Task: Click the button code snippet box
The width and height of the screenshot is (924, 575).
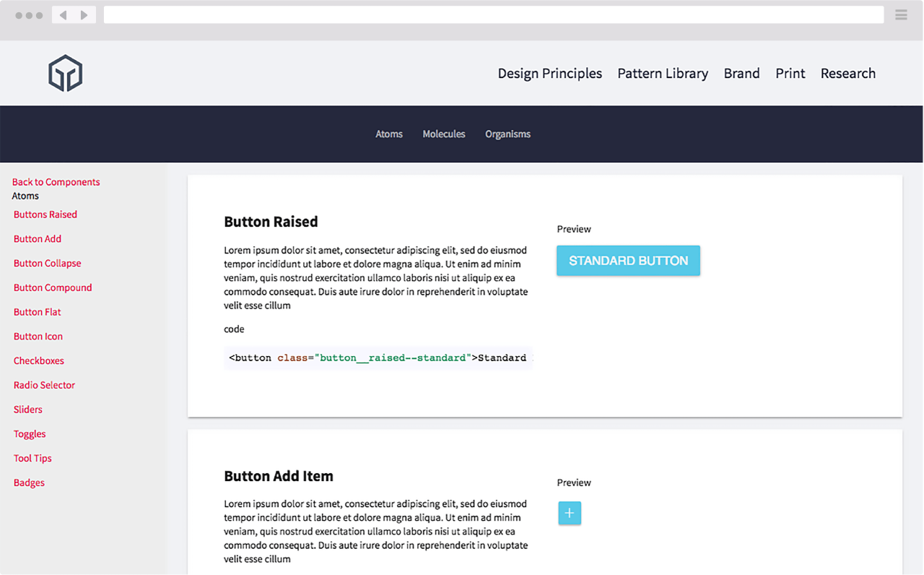Action: (378, 358)
